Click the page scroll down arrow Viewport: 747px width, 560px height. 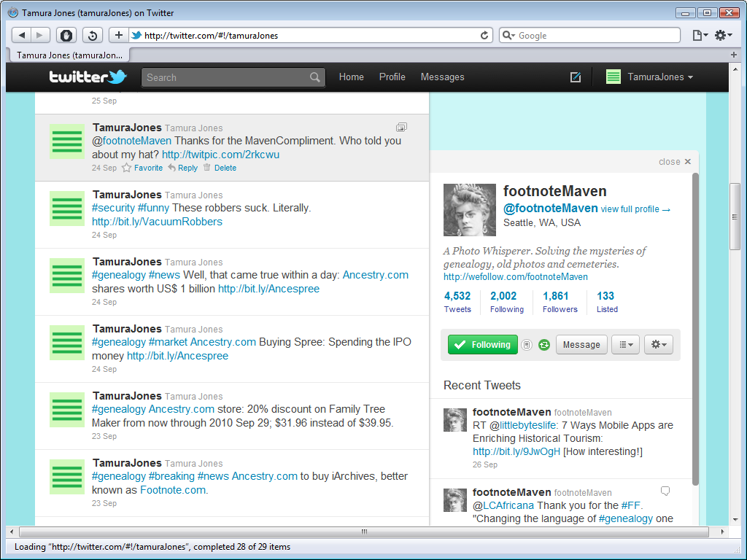click(x=735, y=519)
